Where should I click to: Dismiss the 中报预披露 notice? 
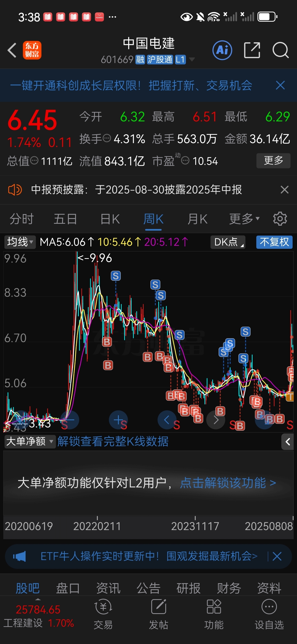(284, 190)
